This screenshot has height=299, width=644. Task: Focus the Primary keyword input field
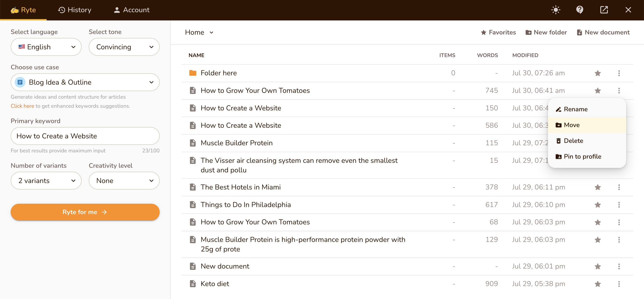[85, 136]
